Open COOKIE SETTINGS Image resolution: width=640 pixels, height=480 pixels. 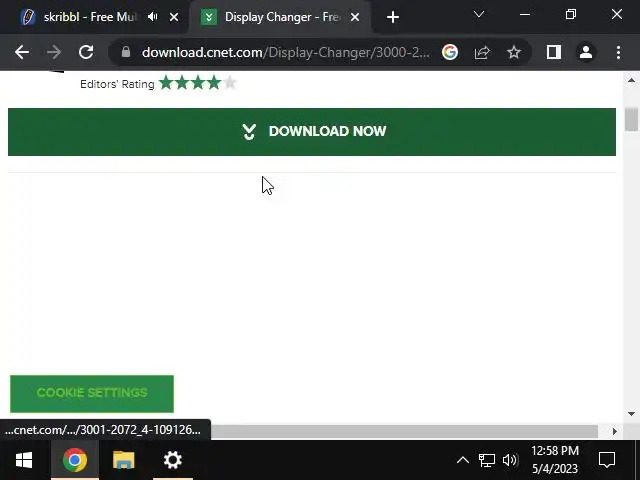tap(92, 394)
